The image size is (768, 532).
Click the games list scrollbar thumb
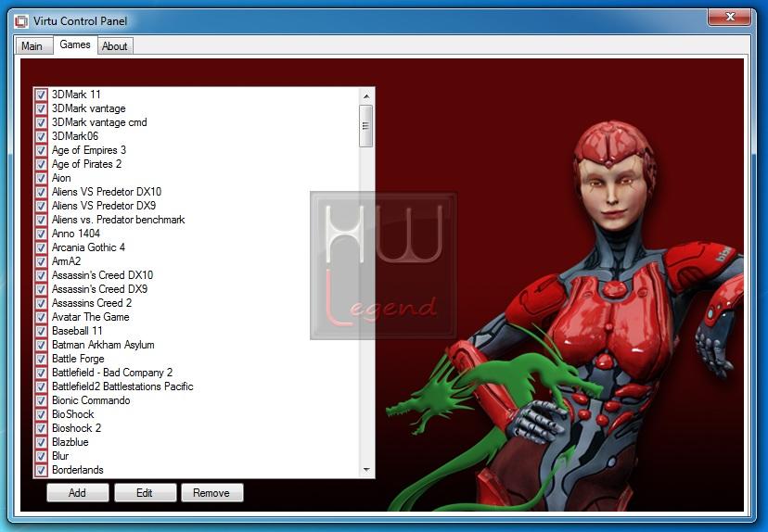click(365, 126)
